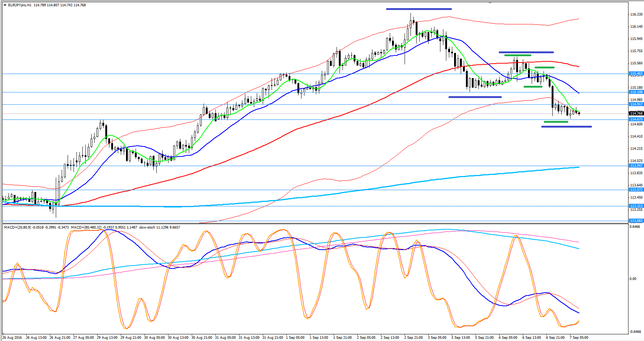Click the slow-stoch indicator label
This screenshot has width=644, height=341.
pos(147,227)
